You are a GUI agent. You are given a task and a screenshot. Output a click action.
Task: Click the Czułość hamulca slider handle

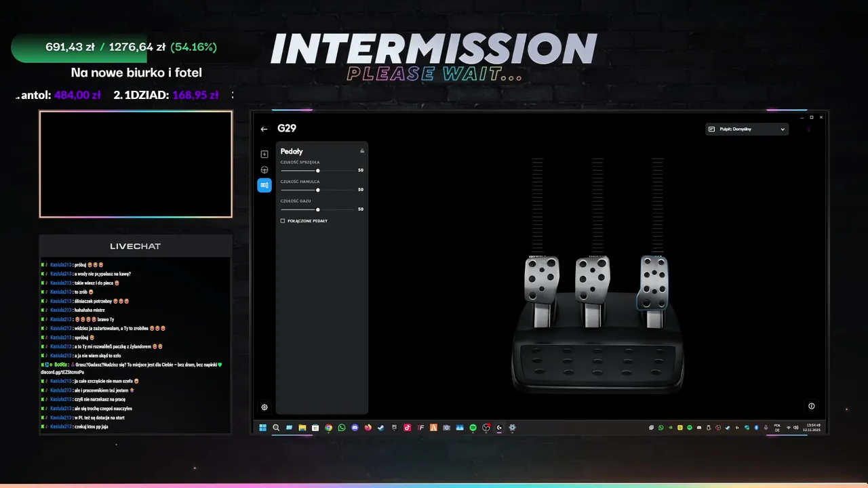(318, 190)
